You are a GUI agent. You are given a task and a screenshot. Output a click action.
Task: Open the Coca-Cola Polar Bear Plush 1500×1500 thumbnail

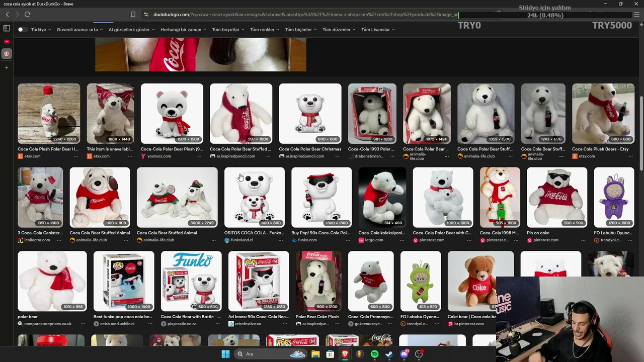pos(172,114)
